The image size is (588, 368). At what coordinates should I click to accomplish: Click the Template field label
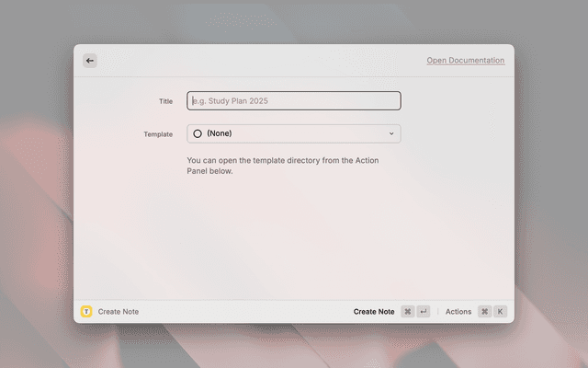pyautogui.click(x=158, y=134)
